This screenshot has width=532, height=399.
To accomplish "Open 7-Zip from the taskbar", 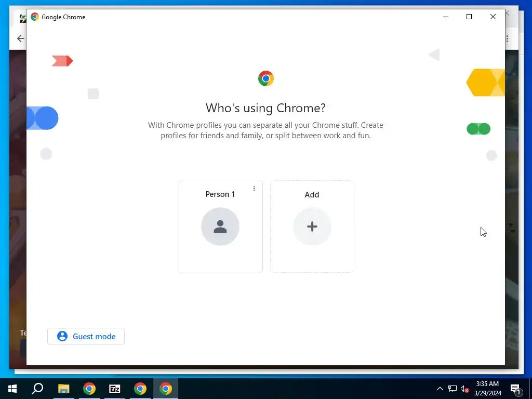I will click(x=115, y=389).
